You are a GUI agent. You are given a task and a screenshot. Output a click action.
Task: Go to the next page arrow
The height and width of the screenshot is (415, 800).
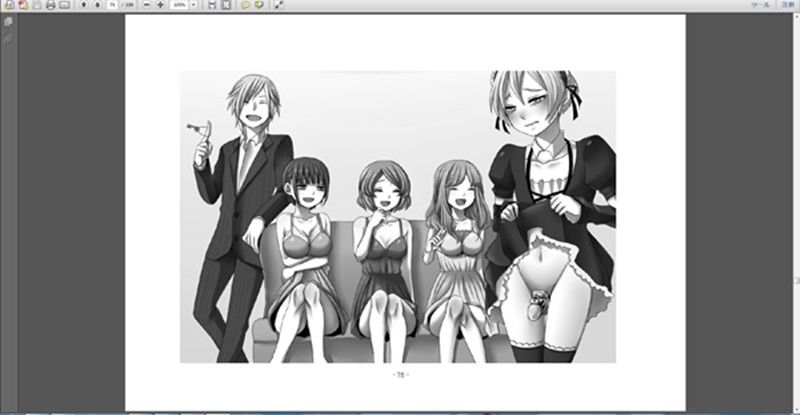pyautogui.click(x=97, y=5)
